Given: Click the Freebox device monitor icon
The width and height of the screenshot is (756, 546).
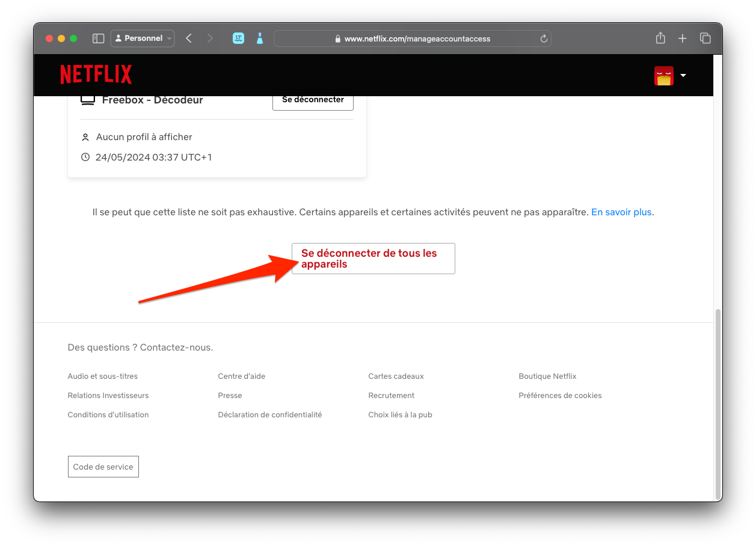Looking at the screenshot, I should (x=88, y=100).
